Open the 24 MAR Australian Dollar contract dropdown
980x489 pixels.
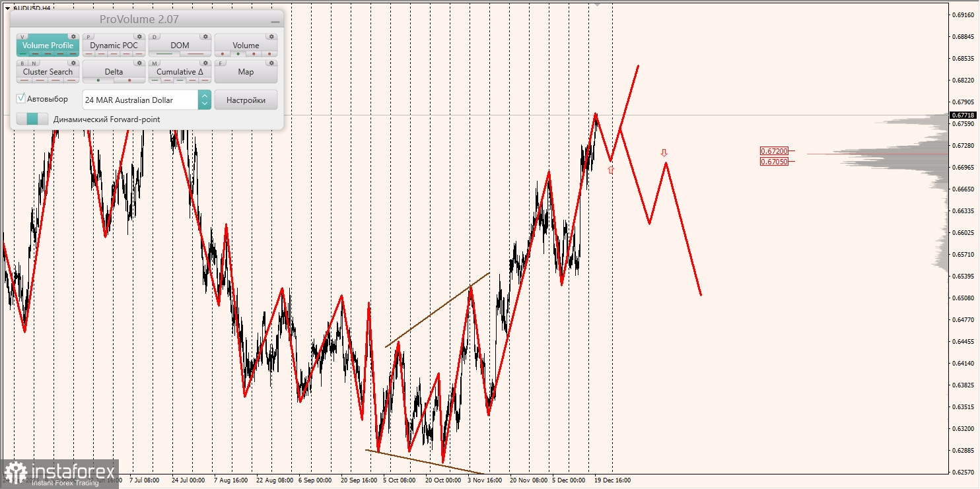click(x=147, y=100)
